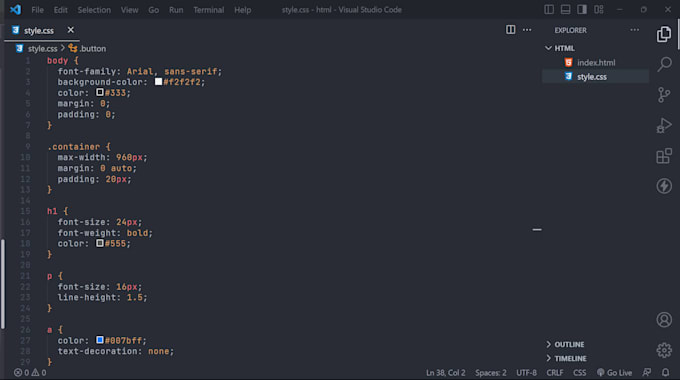The image size is (680, 380).
Task: Open the Terminal menu
Action: (x=209, y=10)
